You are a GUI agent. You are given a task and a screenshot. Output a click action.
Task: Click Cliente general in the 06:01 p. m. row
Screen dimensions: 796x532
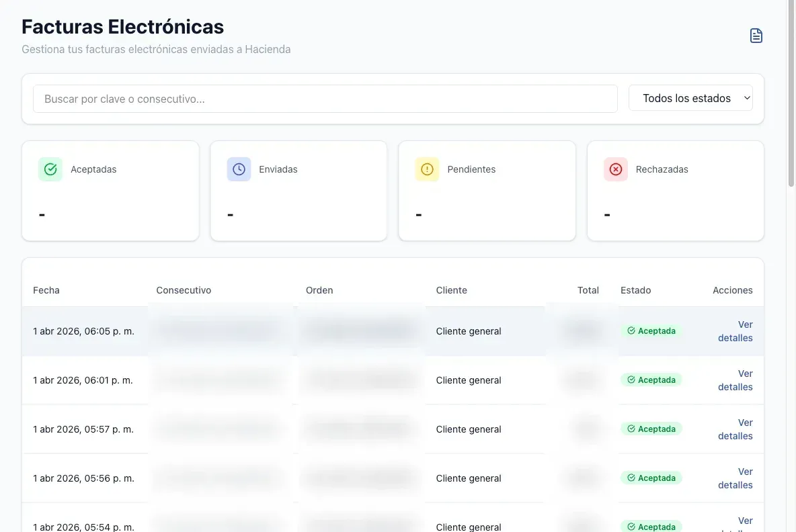coord(469,380)
